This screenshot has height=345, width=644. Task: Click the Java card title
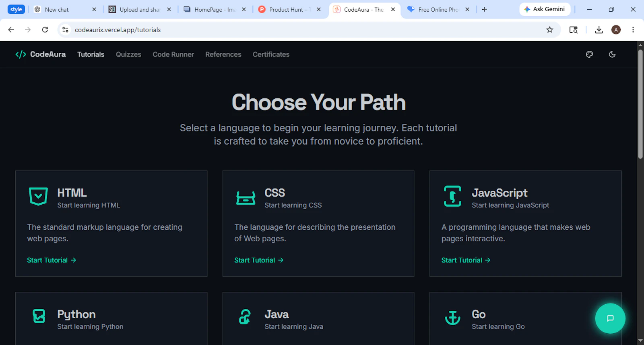(277, 314)
